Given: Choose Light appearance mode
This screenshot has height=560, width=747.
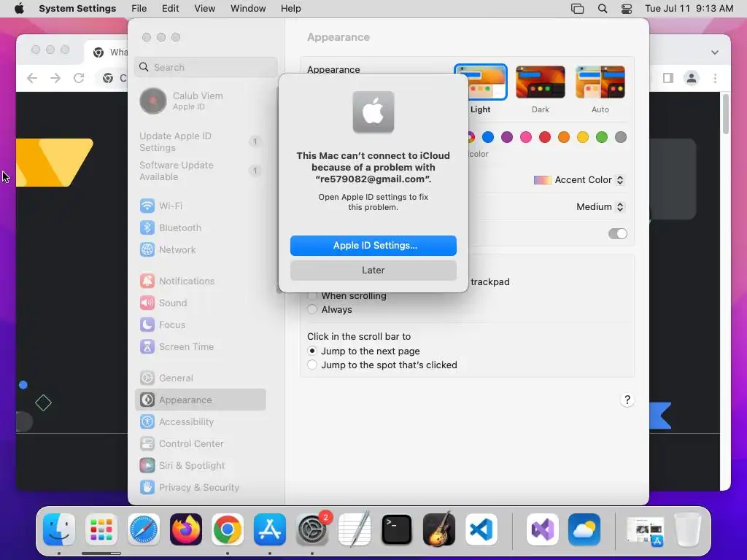Looking at the screenshot, I should coord(480,82).
